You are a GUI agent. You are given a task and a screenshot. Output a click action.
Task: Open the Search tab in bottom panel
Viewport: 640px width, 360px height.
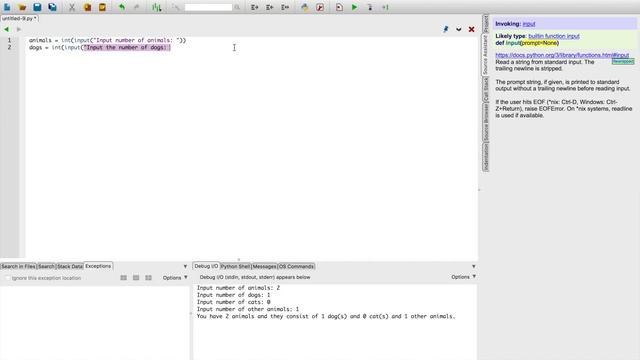[x=46, y=267]
